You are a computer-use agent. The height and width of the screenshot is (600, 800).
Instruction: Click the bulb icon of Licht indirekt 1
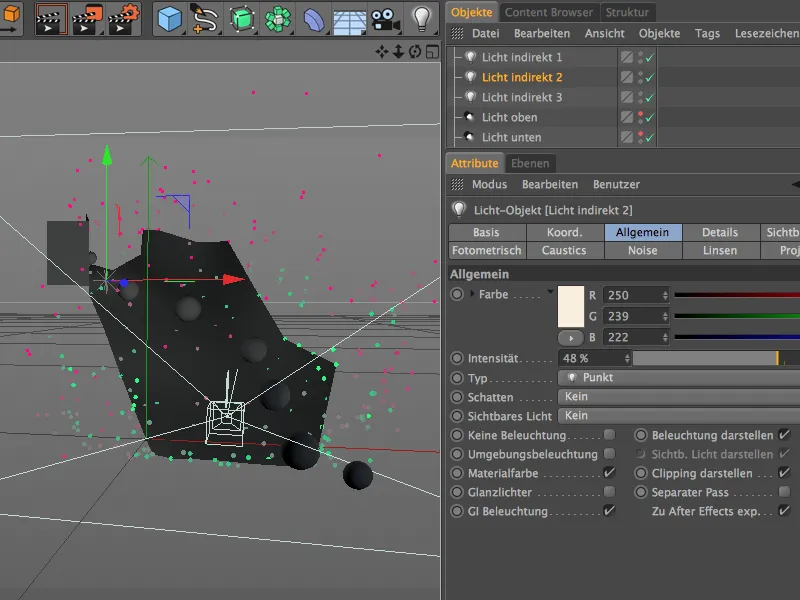[470, 57]
